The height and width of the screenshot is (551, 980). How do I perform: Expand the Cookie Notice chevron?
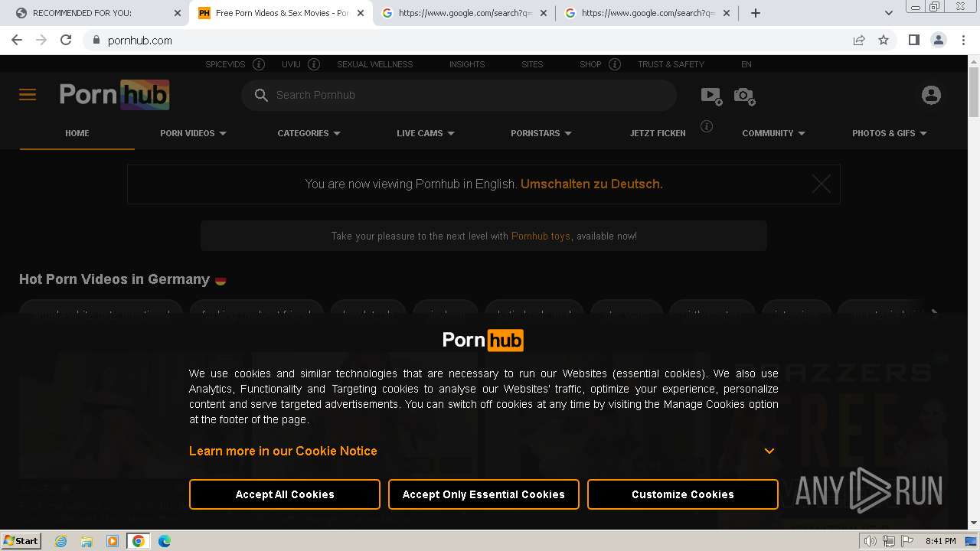[x=769, y=451]
